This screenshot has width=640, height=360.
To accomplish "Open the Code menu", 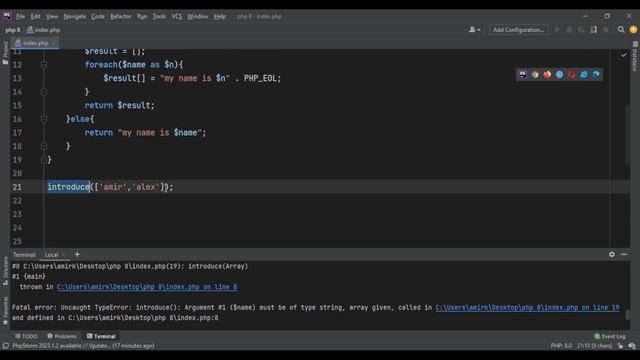I will [x=98, y=16].
